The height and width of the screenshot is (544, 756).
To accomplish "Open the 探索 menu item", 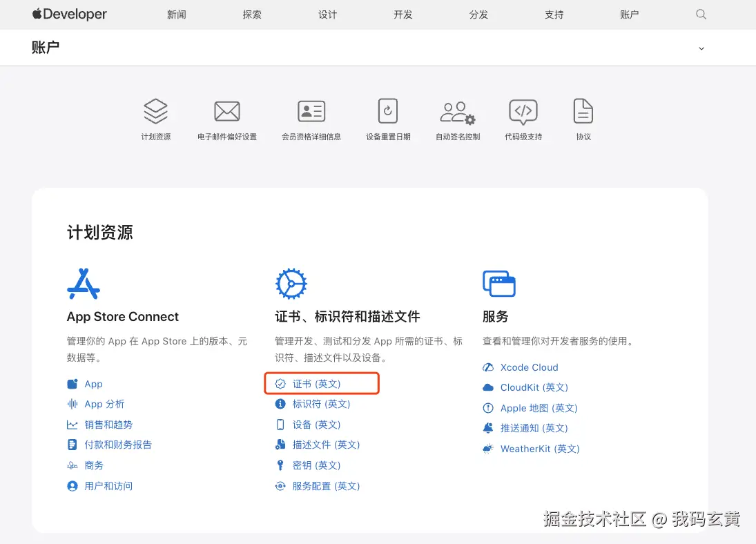I will (x=252, y=14).
